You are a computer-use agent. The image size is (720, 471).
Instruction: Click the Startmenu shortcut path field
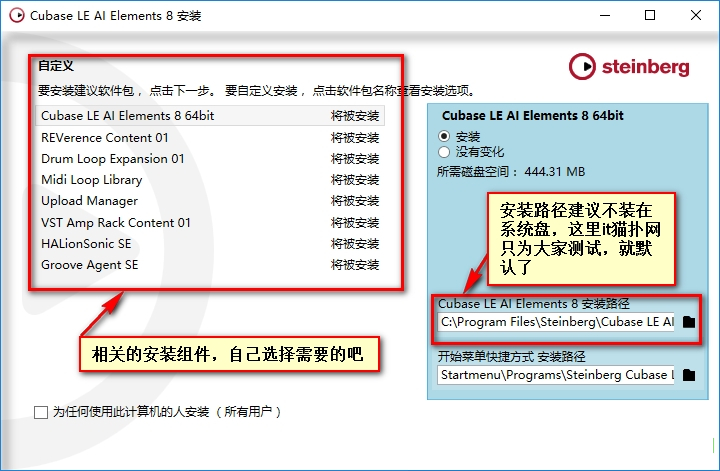point(556,375)
